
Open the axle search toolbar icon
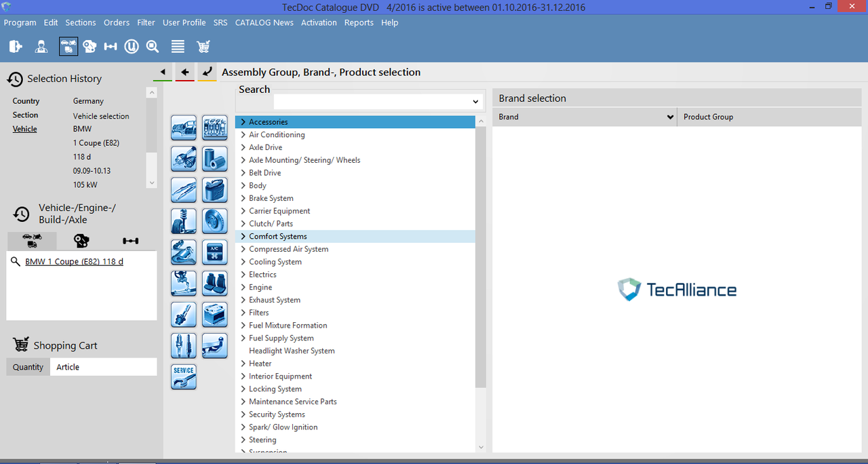111,46
